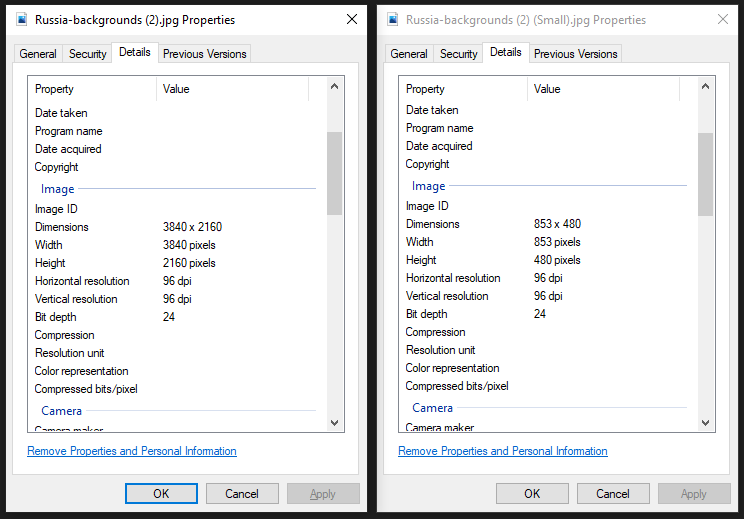Switch to Security tab in left dialog
The width and height of the screenshot is (744, 519).
click(x=88, y=54)
